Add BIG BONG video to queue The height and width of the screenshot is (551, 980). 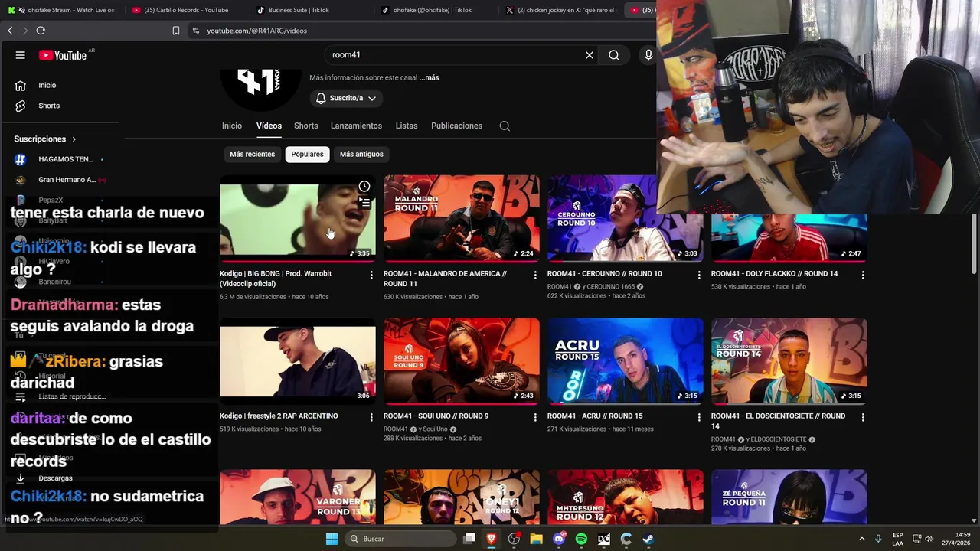tap(364, 203)
